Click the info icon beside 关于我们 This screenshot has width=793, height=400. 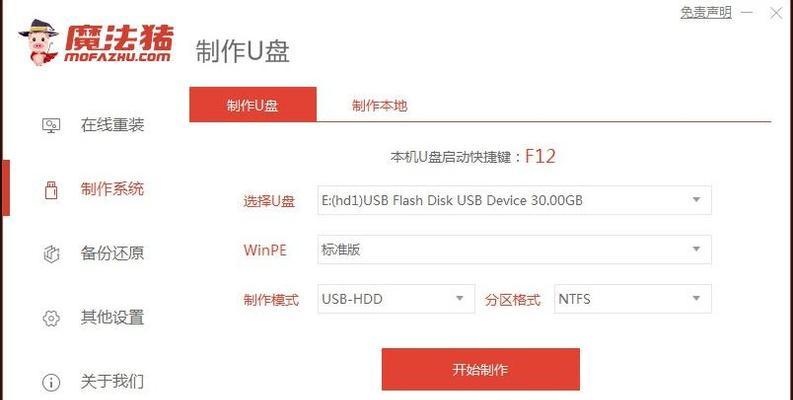coord(51,382)
